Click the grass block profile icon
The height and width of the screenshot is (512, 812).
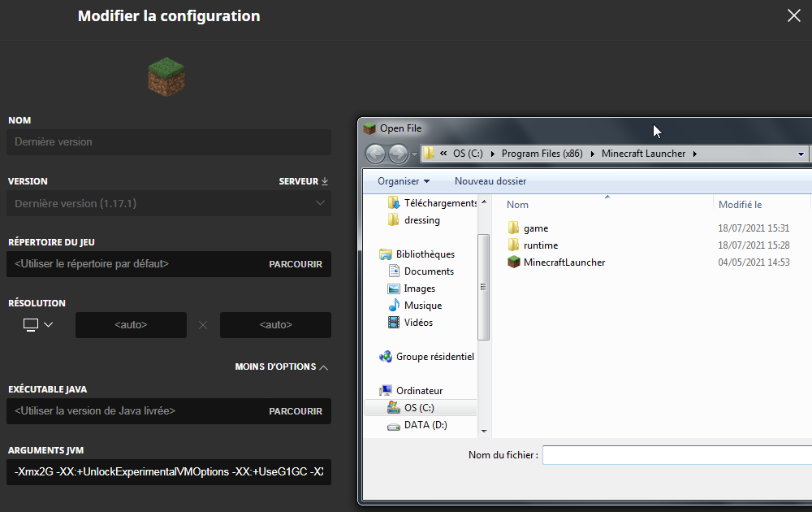pyautogui.click(x=166, y=77)
